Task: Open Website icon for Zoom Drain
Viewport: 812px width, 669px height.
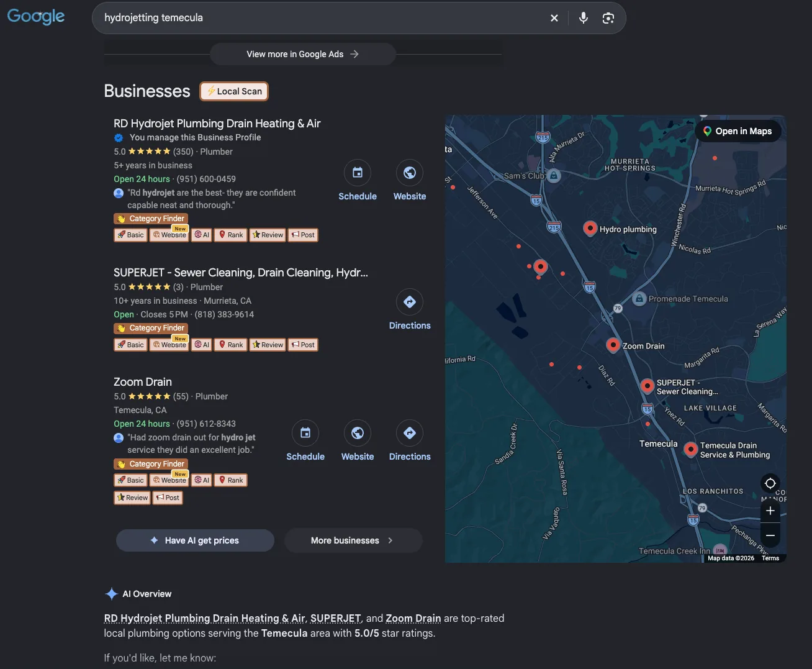Action: [358, 433]
